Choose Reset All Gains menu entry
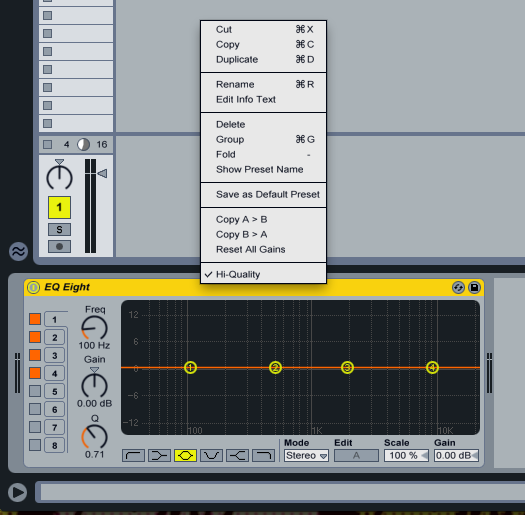525x515 pixels. (x=264, y=249)
